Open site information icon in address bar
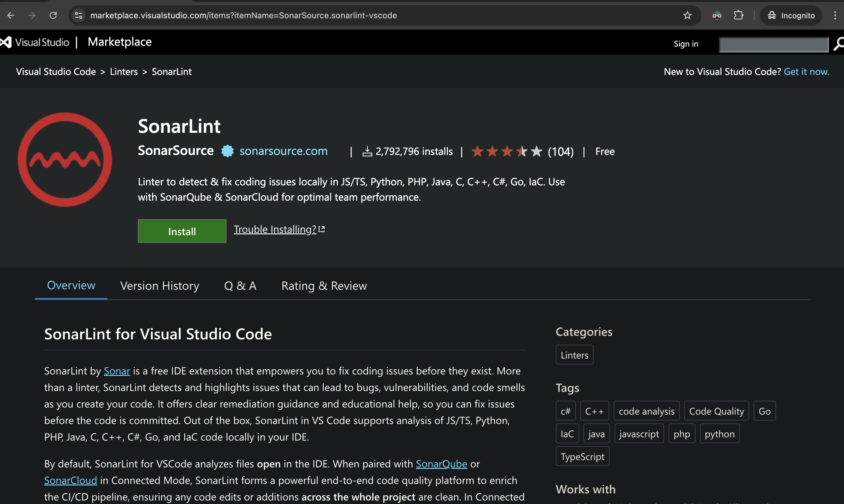Viewport: 844px width, 504px height. (79, 15)
